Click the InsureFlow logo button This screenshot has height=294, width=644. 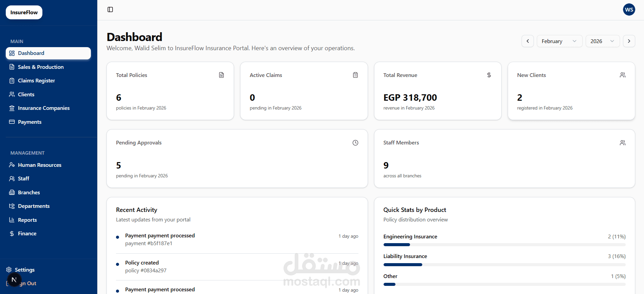[x=24, y=13]
